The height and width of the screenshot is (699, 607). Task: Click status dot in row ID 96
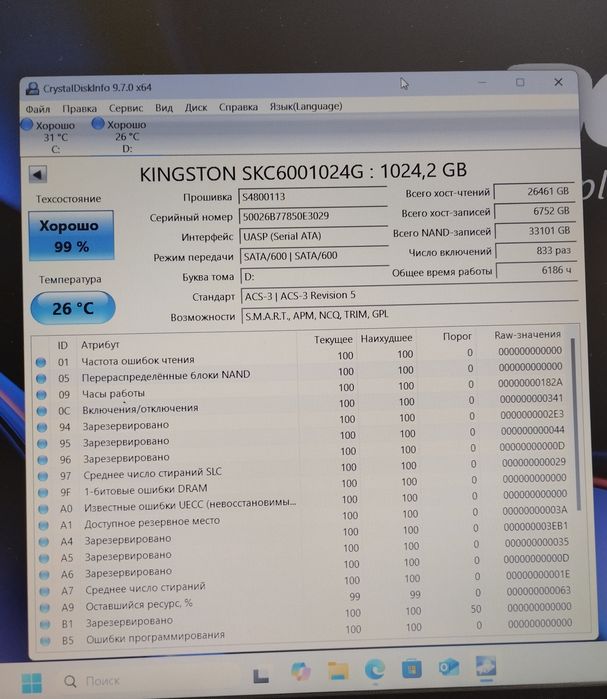[42, 460]
